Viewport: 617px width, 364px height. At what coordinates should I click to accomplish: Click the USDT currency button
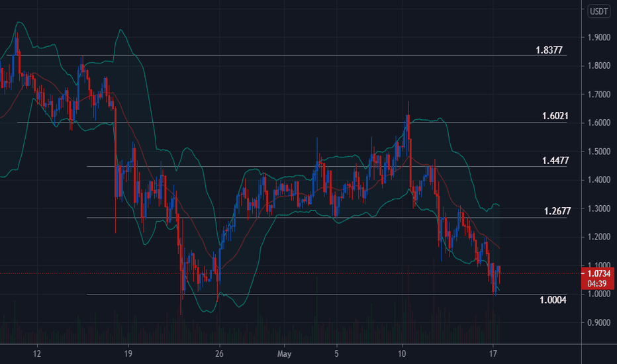(x=598, y=11)
